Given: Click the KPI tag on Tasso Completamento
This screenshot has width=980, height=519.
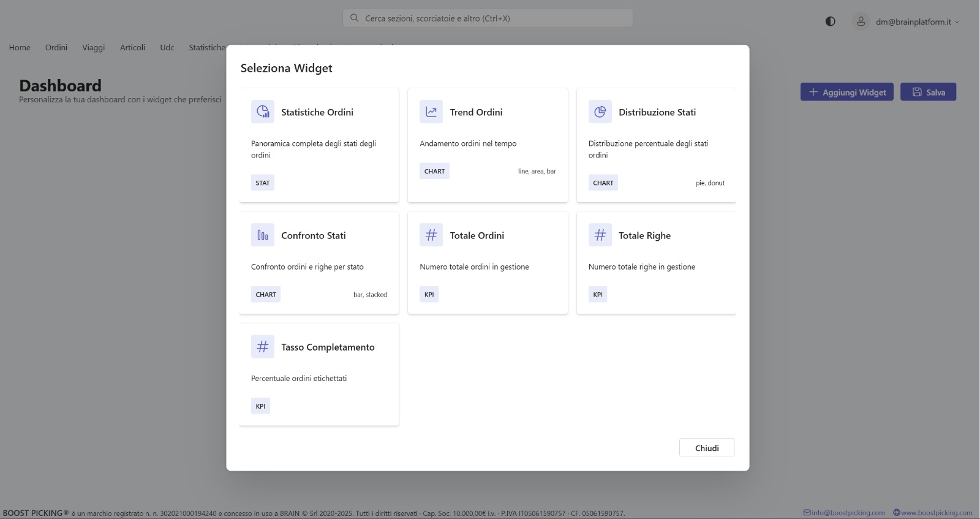Looking at the screenshot, I should pyautogui.click(x=260, y=406).
